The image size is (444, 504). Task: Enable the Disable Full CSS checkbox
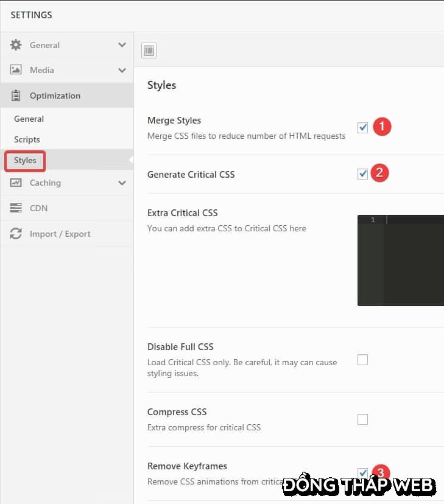coord(362,360)
